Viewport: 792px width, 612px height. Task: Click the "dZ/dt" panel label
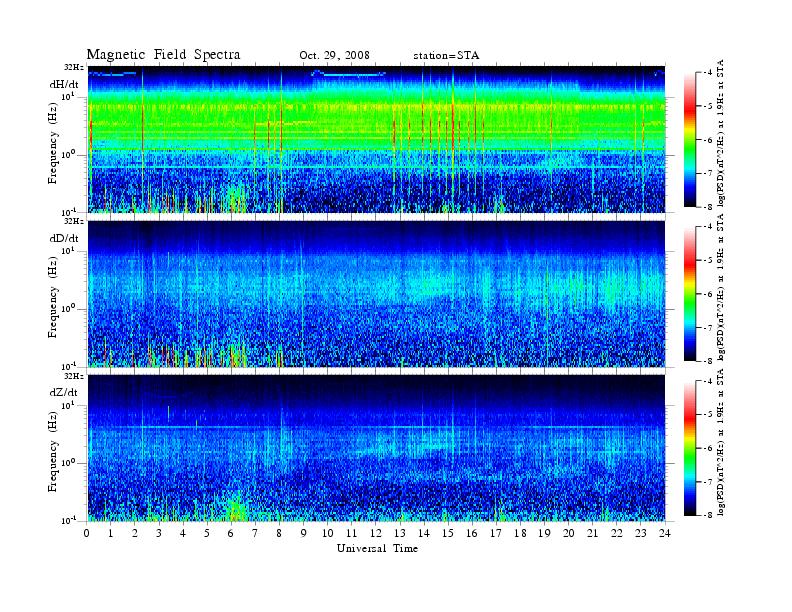pos(64,392)
